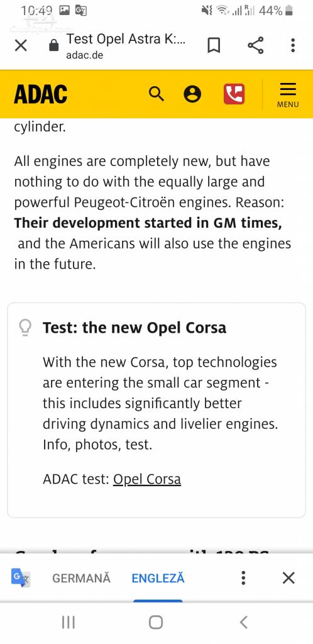The height and width of the screenshot is (644, 313).
Task: Tap the Google Translate icon
Action: tap(20, 578)
